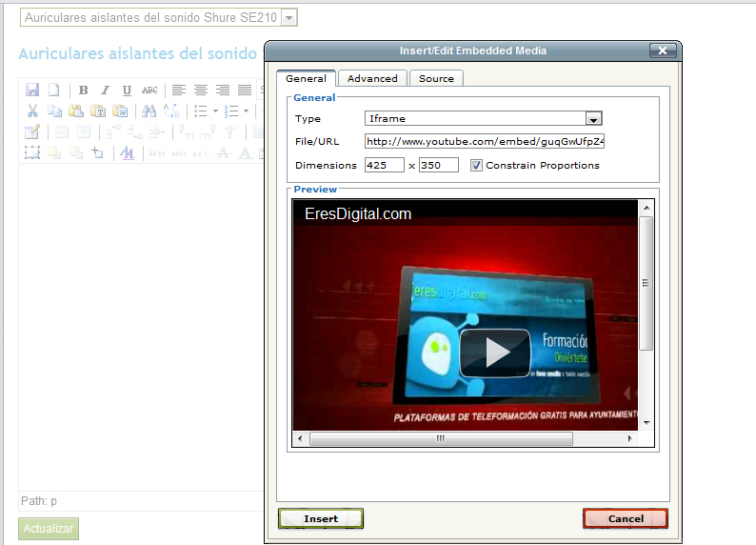This screenshot has height=545, width=756.
Task: Click Paste as plain text icon
Action: (98, 111)
